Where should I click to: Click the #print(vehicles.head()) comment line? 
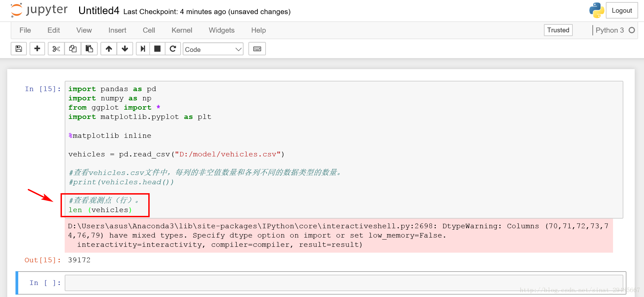click(121, 182)
